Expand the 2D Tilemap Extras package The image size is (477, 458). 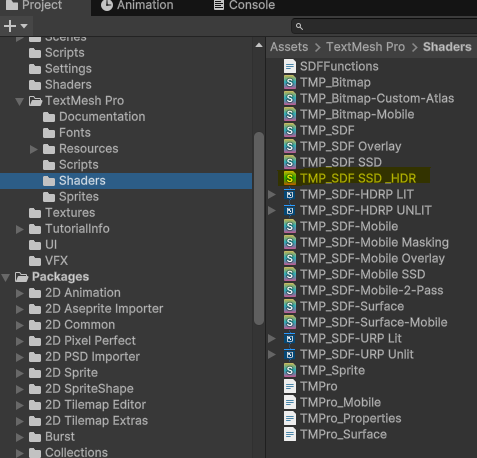[20, 421]
